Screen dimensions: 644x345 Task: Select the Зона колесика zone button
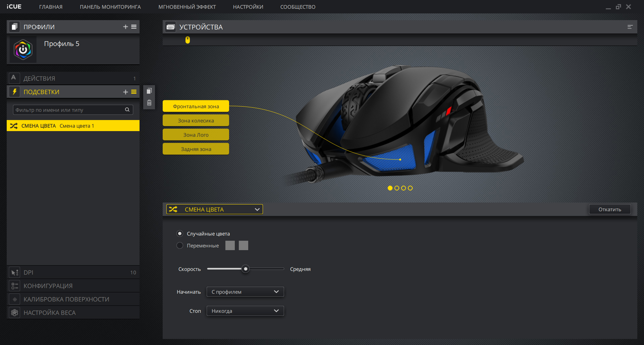click(196, 120)
